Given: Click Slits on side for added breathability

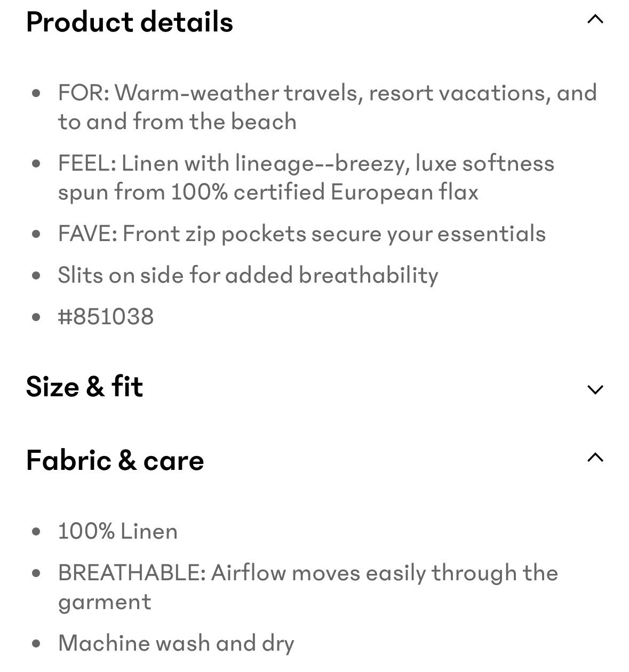Looking at the screenshot, I should [248, 276].
